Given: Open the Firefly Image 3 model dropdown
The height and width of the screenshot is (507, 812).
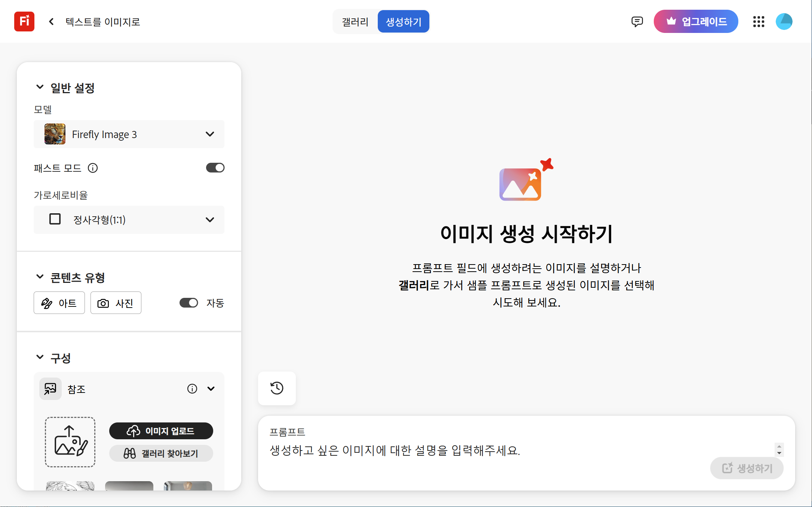Looking at the screenshot, I should click(129, 134).
